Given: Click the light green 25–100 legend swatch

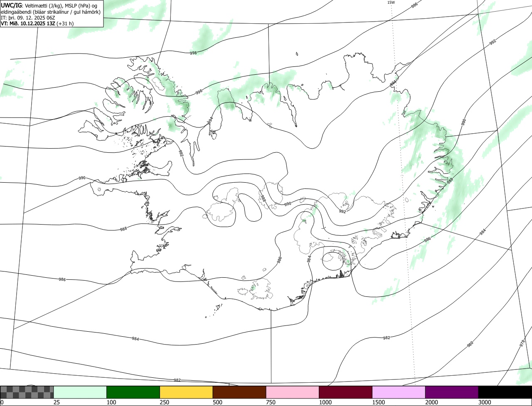Looking at the screenshot, I should coord(80,392).
